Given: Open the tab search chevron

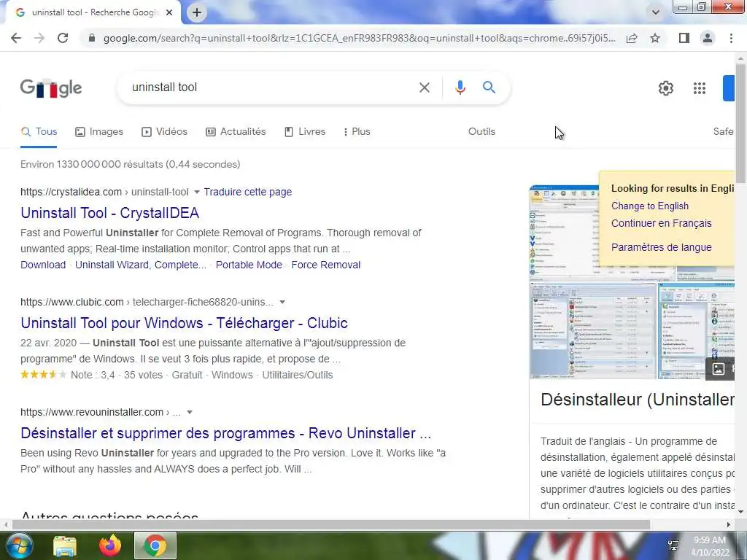Looking at the screenshot, I should [656, 13].
